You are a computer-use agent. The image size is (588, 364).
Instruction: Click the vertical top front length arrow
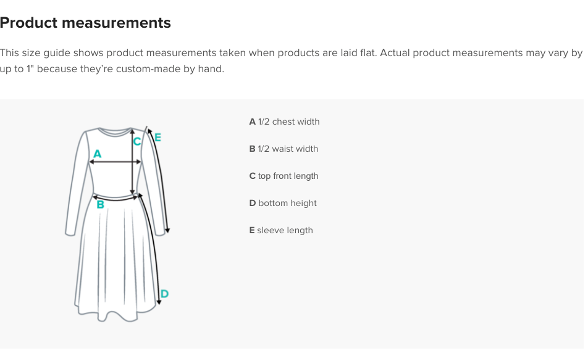coord(132,162)
